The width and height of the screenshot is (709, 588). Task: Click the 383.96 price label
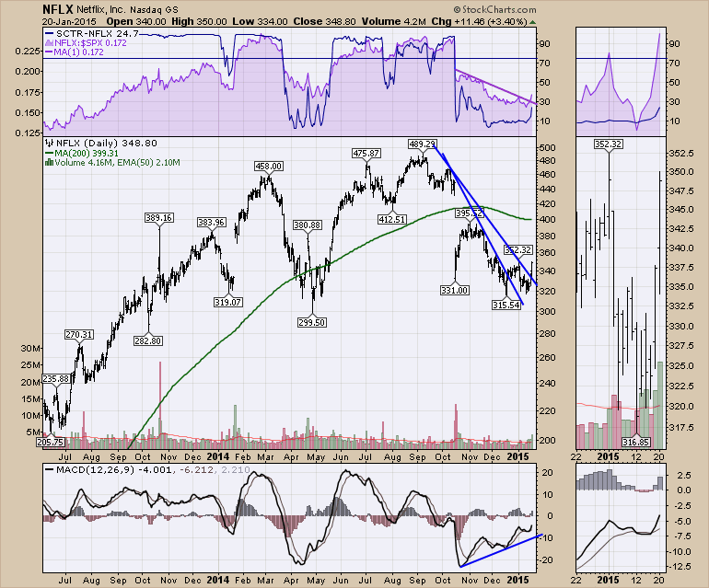(211, 222)
